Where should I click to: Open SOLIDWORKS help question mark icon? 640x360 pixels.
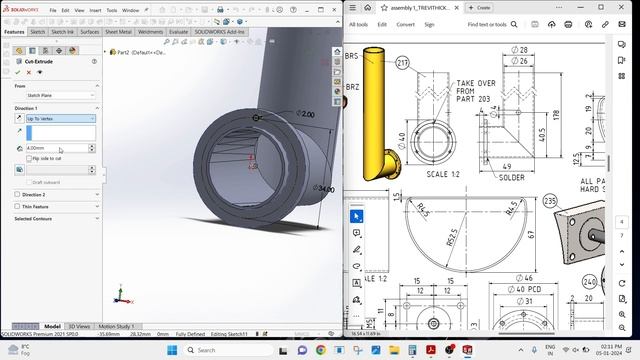coord(293,10)
